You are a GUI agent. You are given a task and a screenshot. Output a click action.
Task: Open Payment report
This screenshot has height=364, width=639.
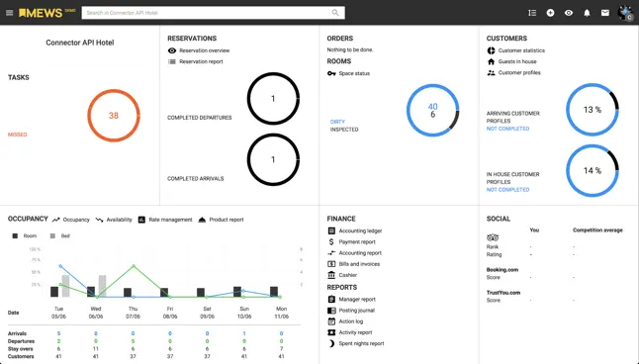(357, 241)
